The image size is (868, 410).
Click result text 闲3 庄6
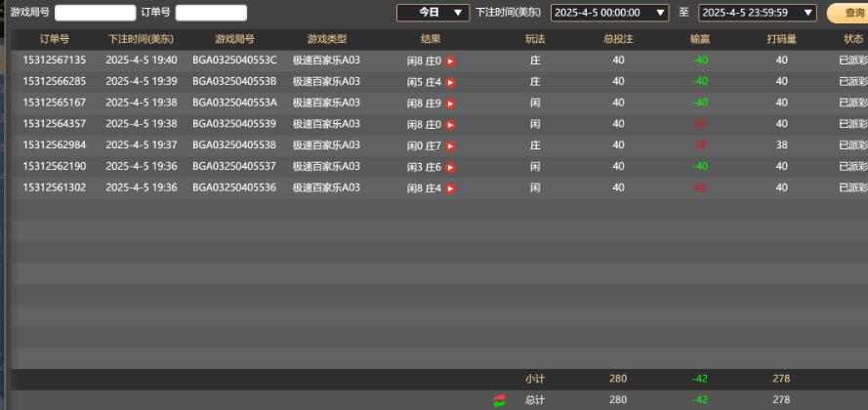pos(424,167)
